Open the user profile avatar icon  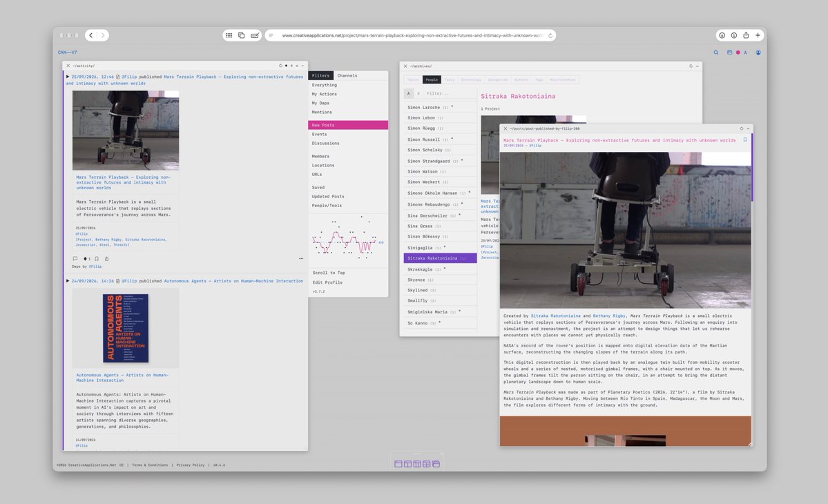[758, 52]
